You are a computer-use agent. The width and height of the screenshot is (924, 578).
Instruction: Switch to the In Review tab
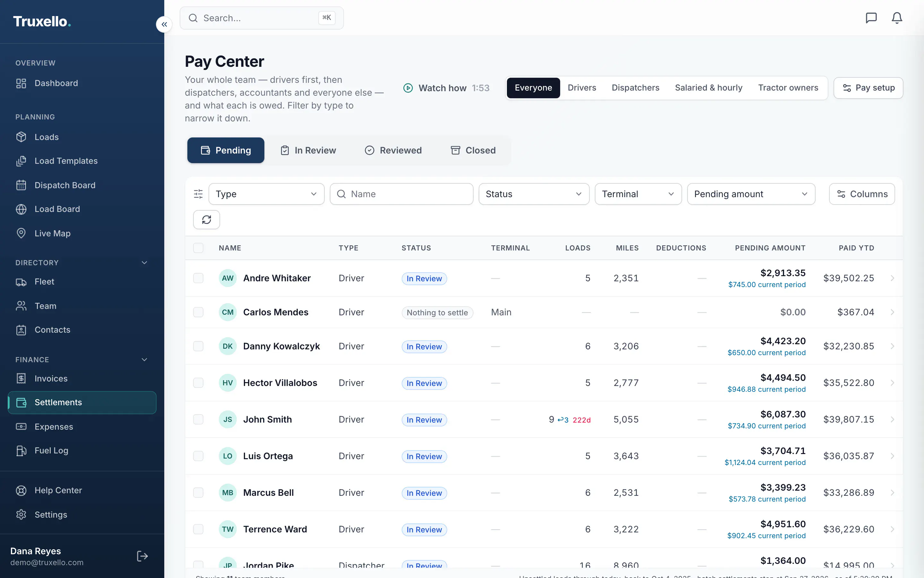click(308, 151)
